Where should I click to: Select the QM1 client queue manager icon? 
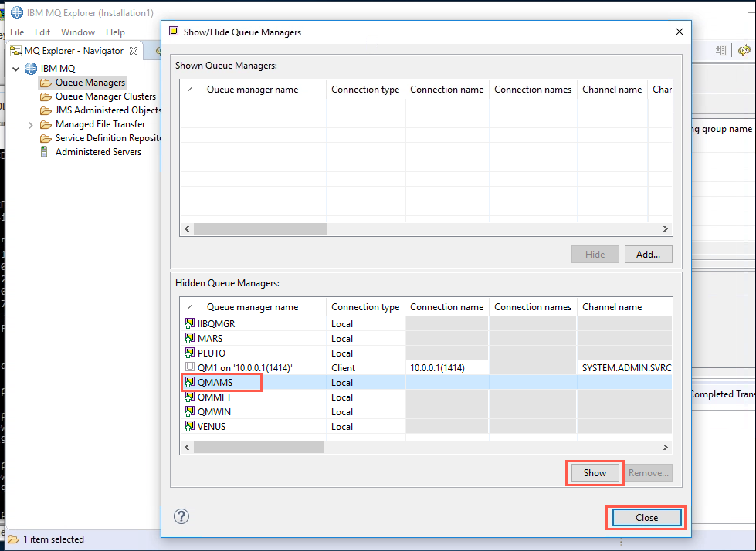pyautogui.click(x=190, y=367)
